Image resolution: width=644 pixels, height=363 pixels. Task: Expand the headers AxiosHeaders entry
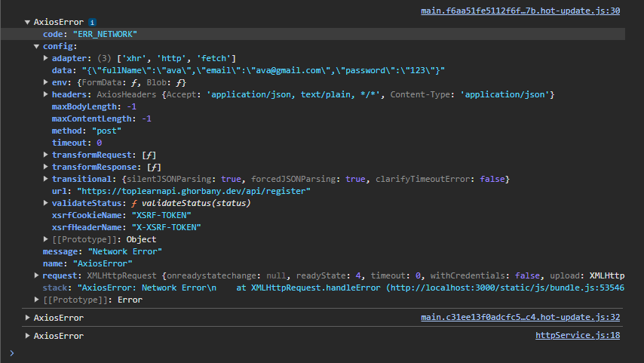(x=45, y=94)
